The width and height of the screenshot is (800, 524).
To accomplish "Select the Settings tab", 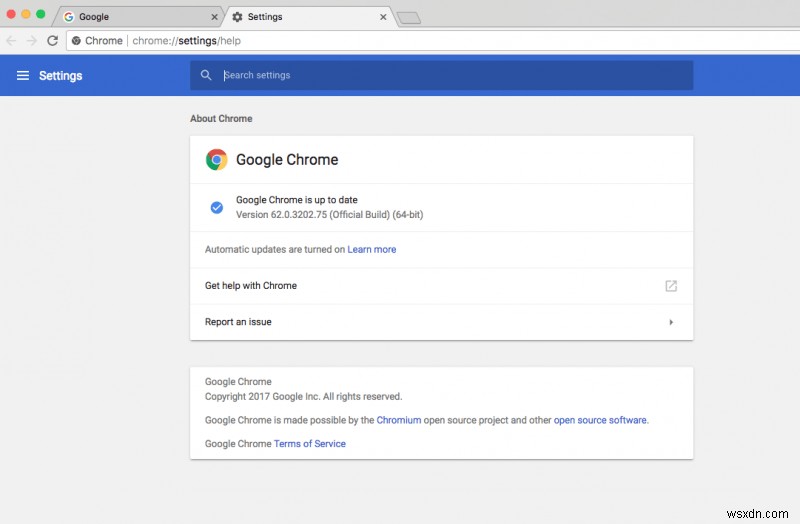I will 309,17.
